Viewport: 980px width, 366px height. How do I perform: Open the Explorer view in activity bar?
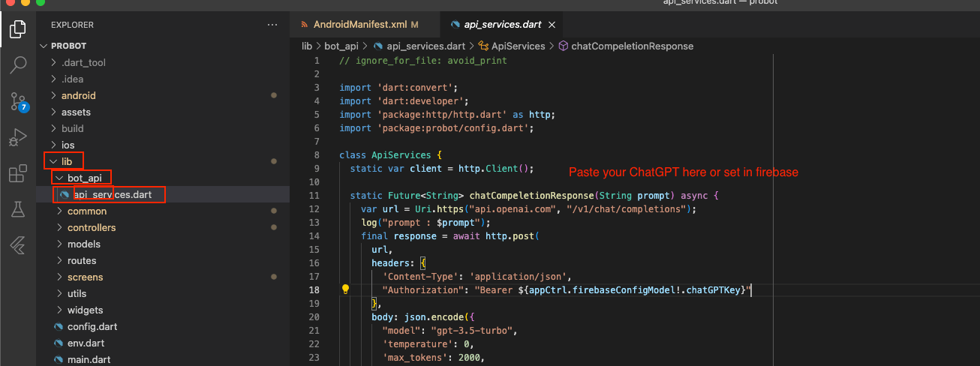[17, 30]
